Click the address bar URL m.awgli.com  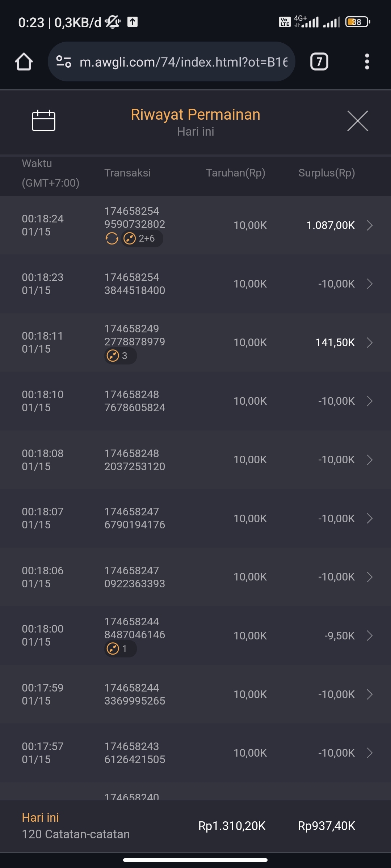coord(183,62)
